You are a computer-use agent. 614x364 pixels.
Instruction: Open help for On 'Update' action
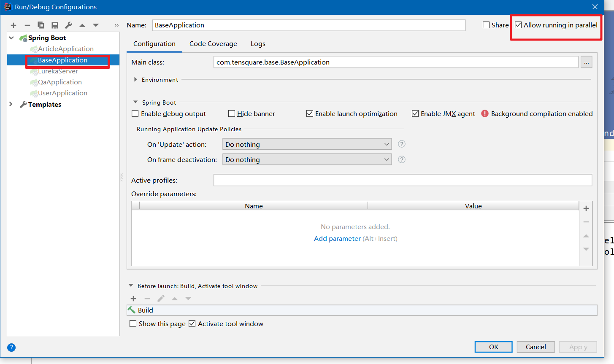402,144
